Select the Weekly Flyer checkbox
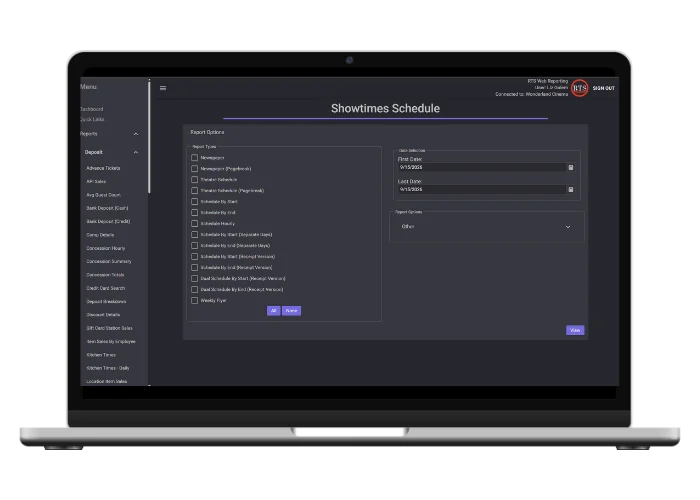700x500 pixels. point(195,300)
